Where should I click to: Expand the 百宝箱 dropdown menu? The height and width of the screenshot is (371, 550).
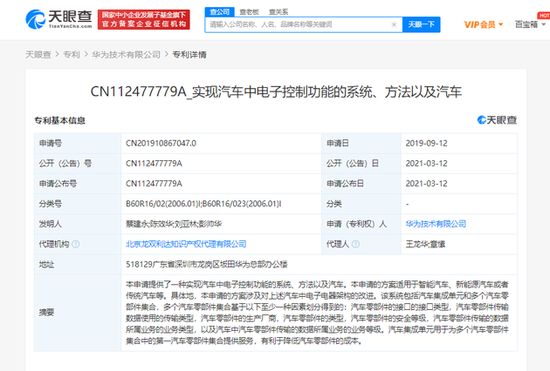click(x=530, y=25)
